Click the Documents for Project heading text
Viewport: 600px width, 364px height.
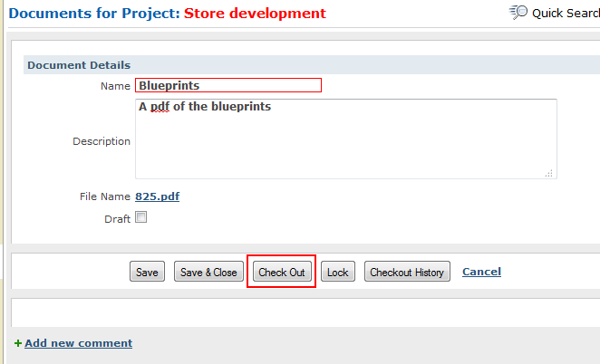coord(94,14)
